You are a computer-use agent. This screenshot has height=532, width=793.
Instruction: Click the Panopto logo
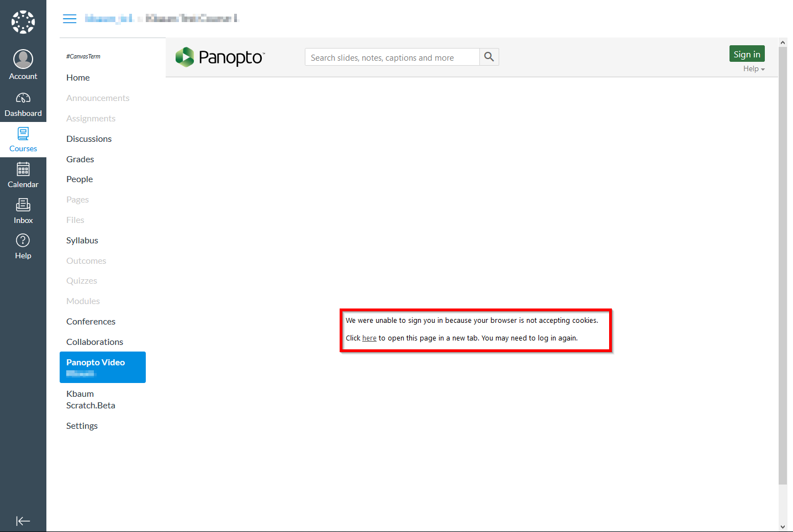[220, 57]
